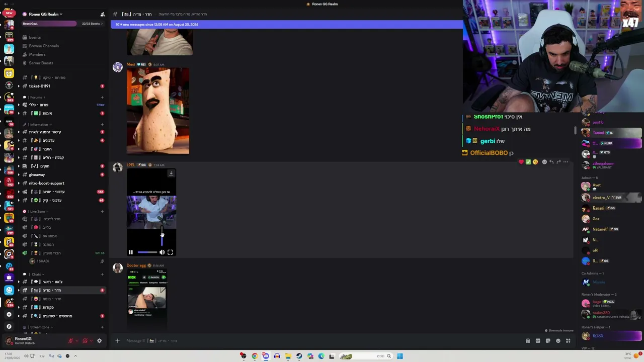Expand the Stream zone category
The height and width of the screenshot is (362, 644).
(x=39, y=327)
